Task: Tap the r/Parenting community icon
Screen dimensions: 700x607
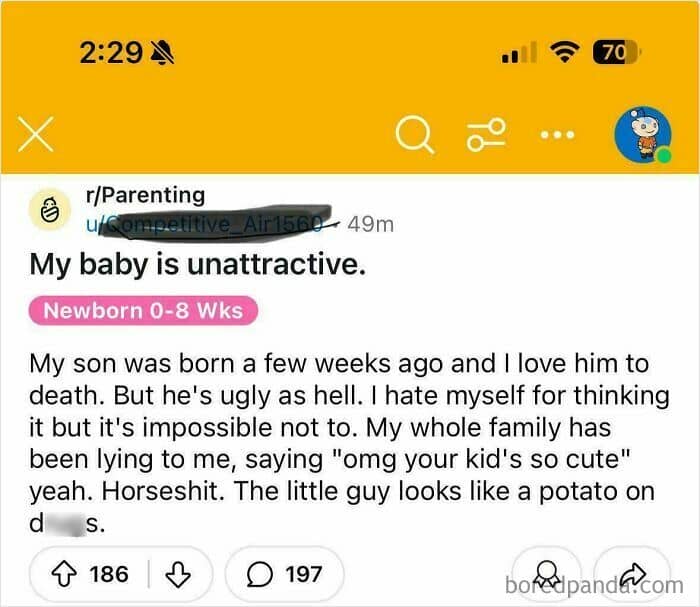Action: pyautogui.click(x=50, y=210)
